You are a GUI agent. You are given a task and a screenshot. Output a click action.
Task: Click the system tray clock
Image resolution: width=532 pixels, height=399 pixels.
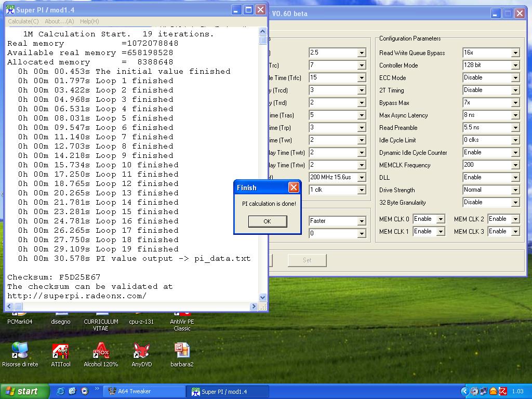coord(517,391)
